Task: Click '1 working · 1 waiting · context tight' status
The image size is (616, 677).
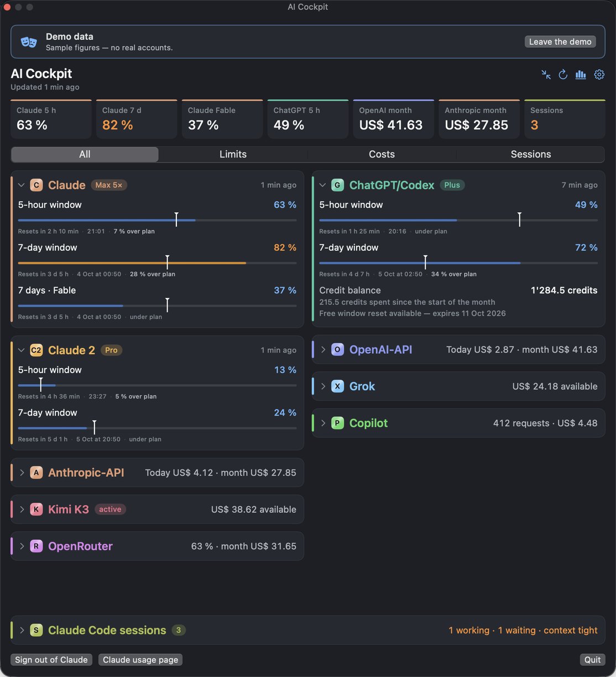Action: (x=523, y=630)
